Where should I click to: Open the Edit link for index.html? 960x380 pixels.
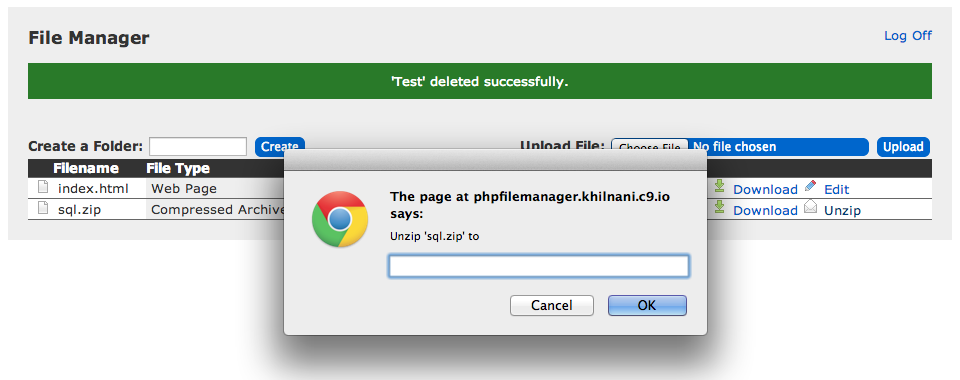click(x=836, y=190)
